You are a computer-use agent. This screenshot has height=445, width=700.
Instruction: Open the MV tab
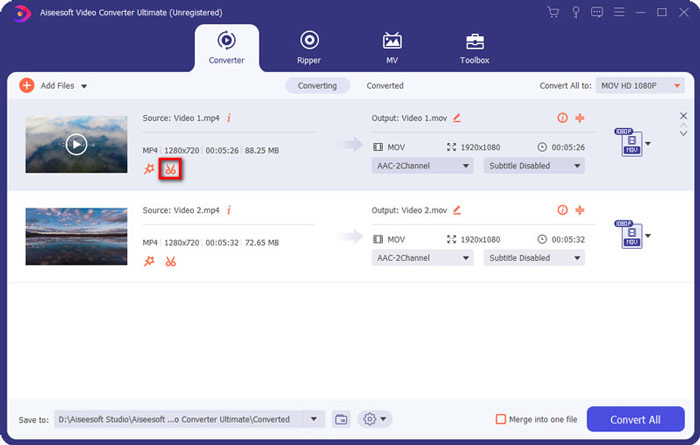pos(392,48)
